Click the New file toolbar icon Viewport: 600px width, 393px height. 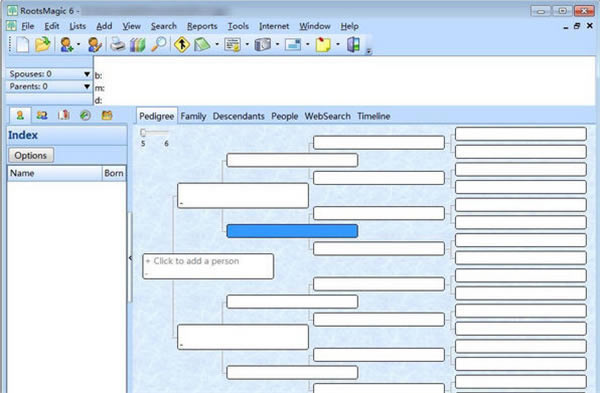coord(23,44)
